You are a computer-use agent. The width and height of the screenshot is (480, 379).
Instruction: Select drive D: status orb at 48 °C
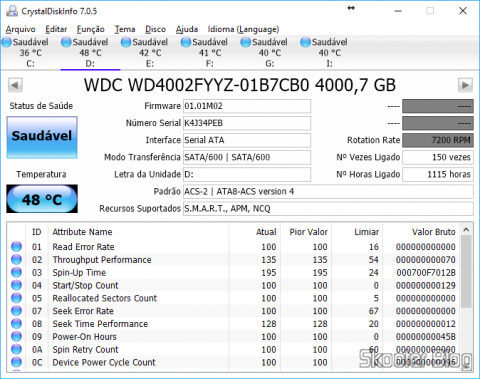(66, 42)
